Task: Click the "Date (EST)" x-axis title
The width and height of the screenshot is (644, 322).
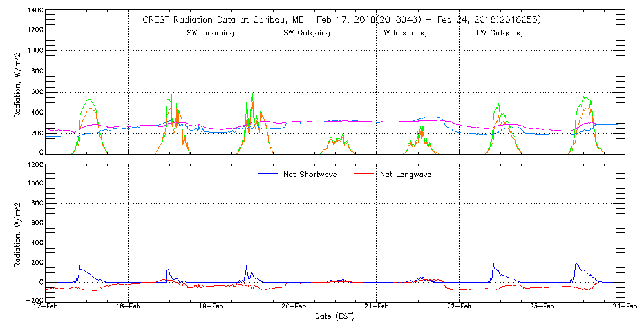Action: 336,317
